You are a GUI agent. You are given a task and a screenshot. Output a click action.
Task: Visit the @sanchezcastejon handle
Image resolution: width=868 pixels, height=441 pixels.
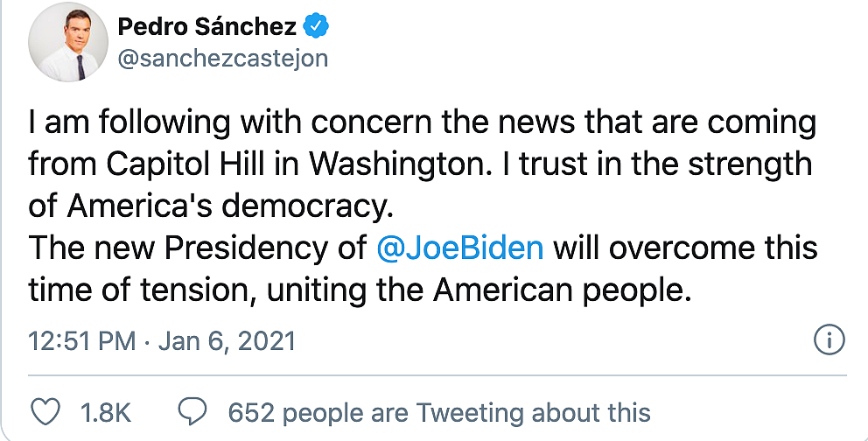pyautogui.click(x=223, y=58)
